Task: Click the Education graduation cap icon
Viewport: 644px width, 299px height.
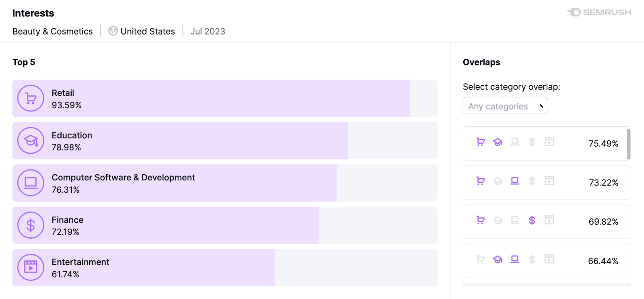Action: click(30, 140)
